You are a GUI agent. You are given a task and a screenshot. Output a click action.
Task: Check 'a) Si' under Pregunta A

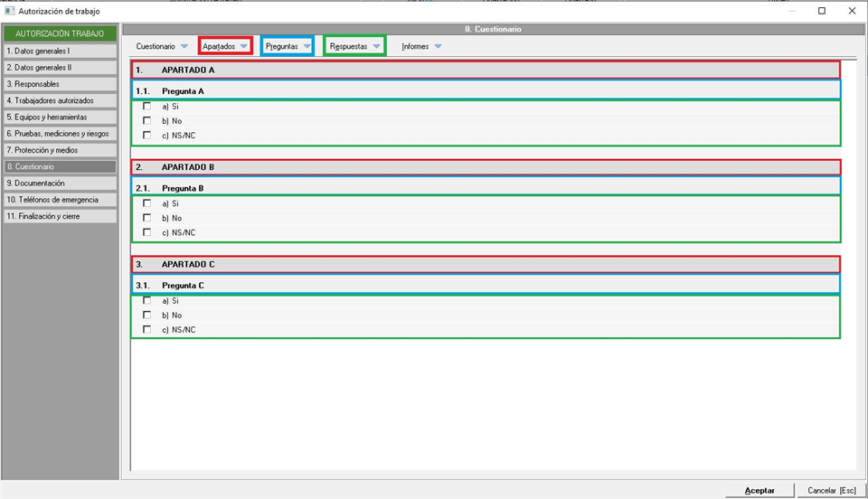(x=146, y=106)
